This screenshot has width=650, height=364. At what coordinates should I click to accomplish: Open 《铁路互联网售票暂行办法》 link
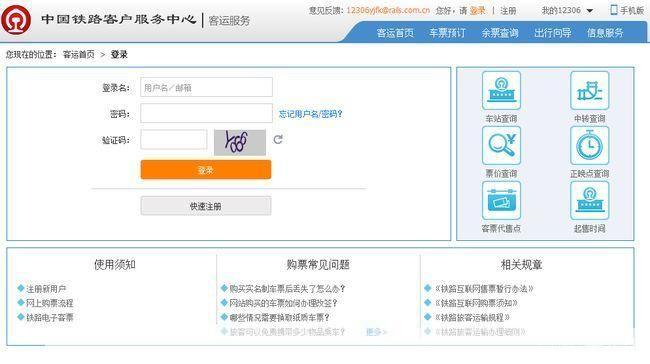483,289
